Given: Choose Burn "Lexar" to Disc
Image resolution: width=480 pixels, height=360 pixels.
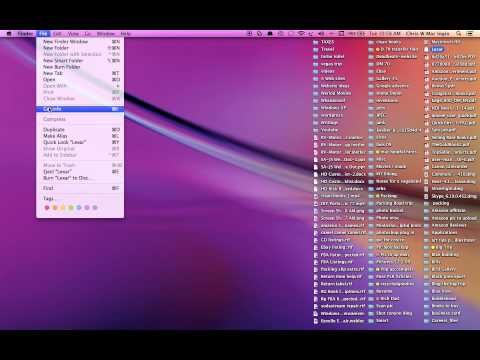Looking at the screenshot, I should point(80,178).
